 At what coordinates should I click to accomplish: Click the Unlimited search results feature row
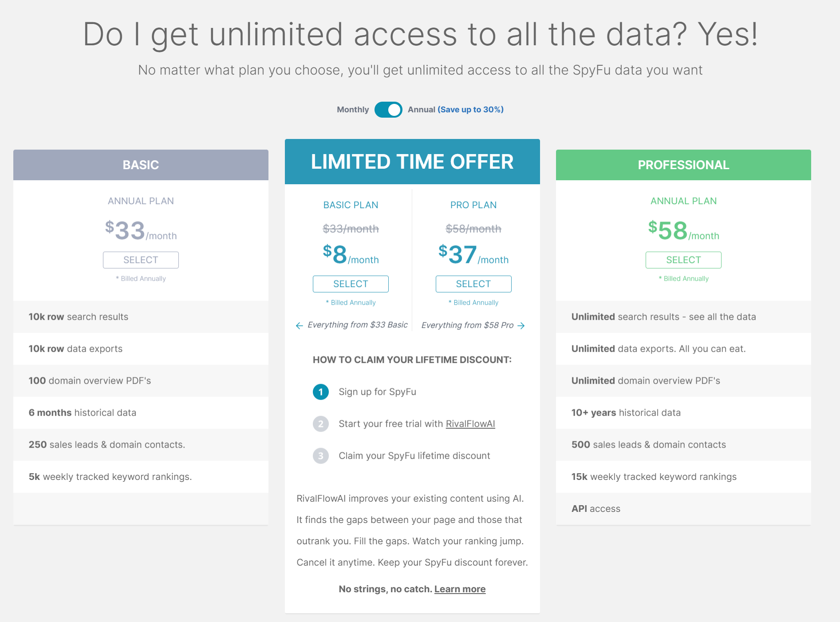point(683,317)
